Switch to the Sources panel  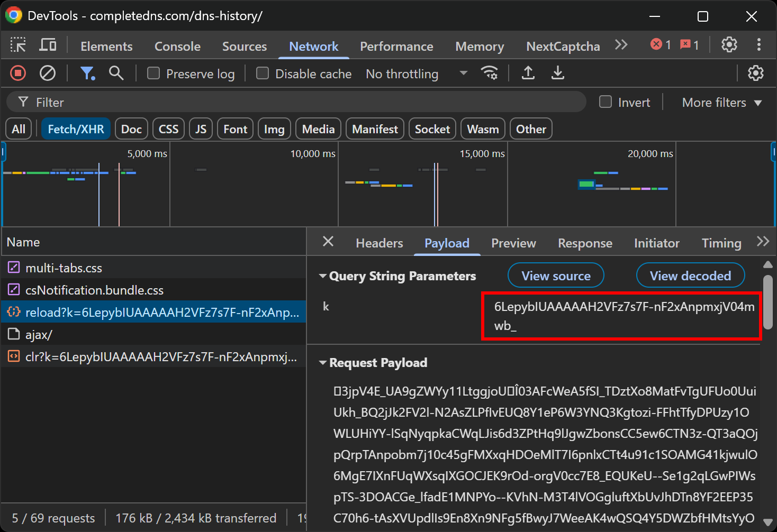click(245, 46)
